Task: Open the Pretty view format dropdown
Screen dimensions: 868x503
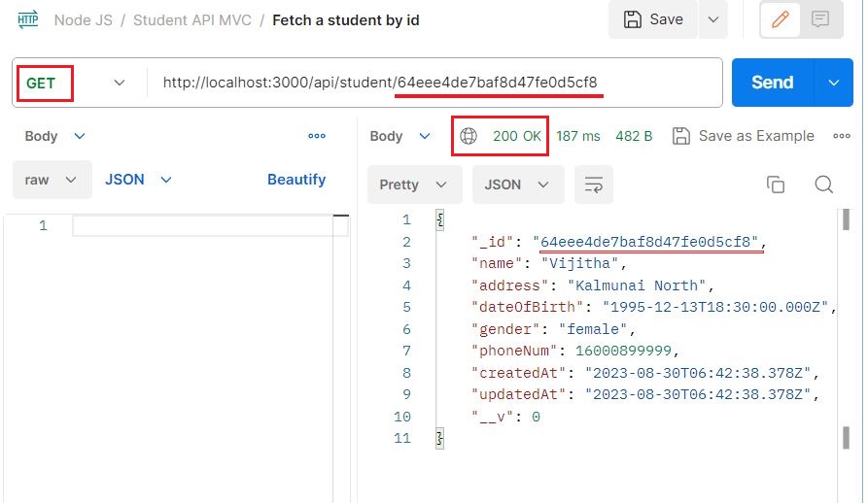Action: click(414, 184)
